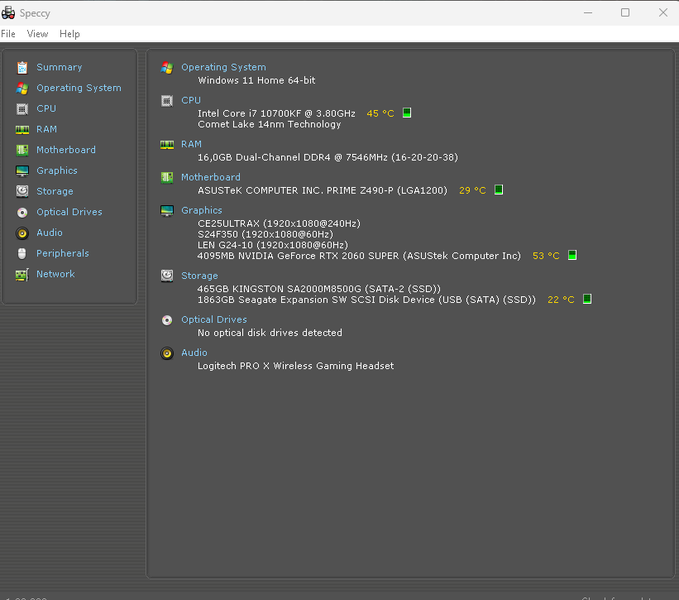The image size is (679, 600).
Task: Open Storage section in sidebar
Action: (x=55, y=191)
